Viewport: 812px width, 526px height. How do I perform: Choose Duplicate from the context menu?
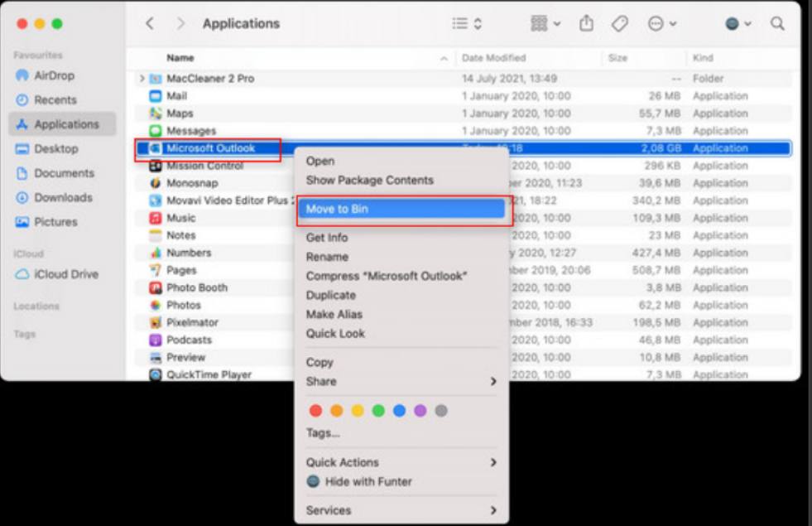401,296
